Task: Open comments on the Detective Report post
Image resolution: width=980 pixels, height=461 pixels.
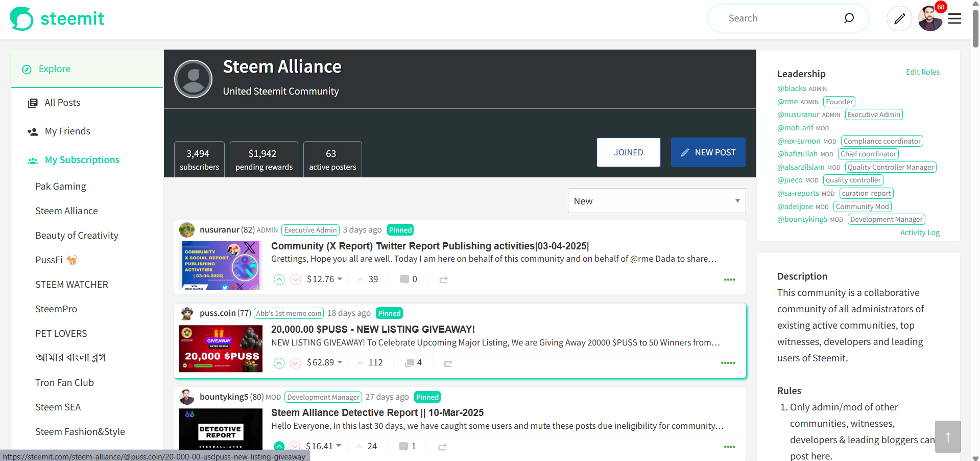Action: (x=407, y=447)
